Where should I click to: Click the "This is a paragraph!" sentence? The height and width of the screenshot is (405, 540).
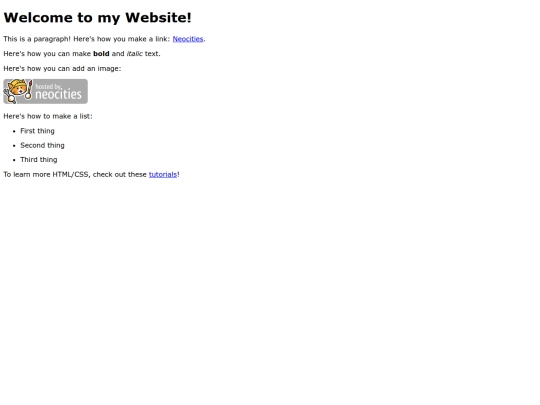(x=37, y=39)
